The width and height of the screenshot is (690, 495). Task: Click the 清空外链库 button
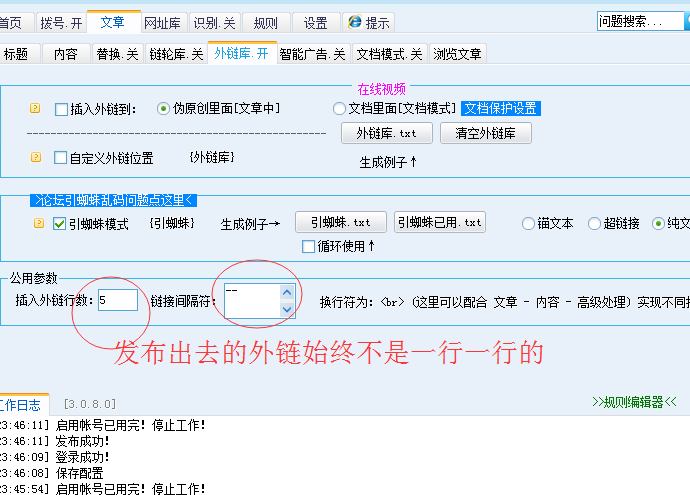tap(486, 133)
